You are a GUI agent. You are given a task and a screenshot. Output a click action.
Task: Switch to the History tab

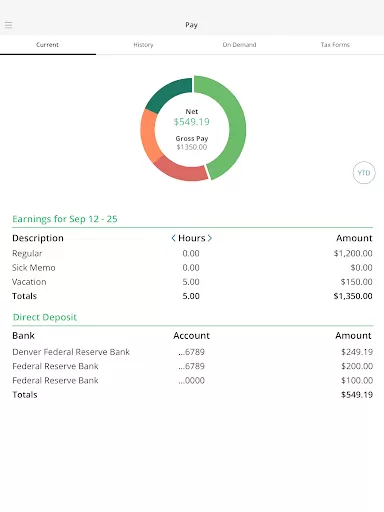(143, 45)
